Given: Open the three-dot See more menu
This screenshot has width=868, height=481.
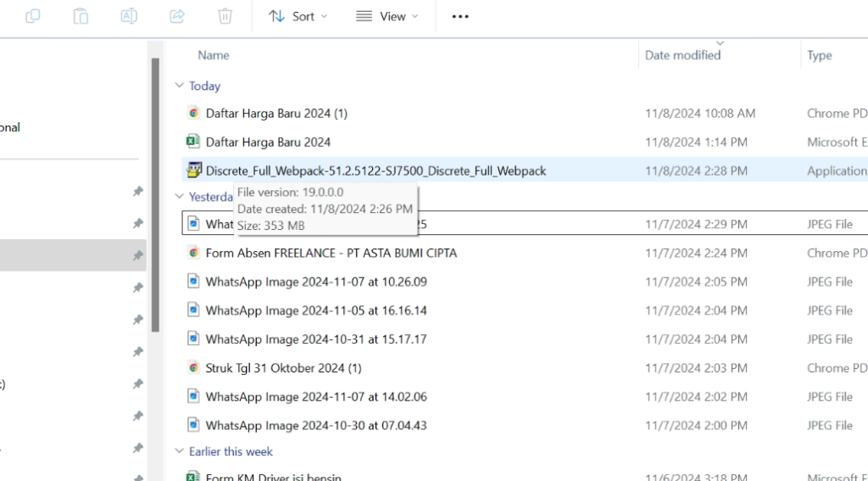Looking at the screenshot, I should pos(460,16).
